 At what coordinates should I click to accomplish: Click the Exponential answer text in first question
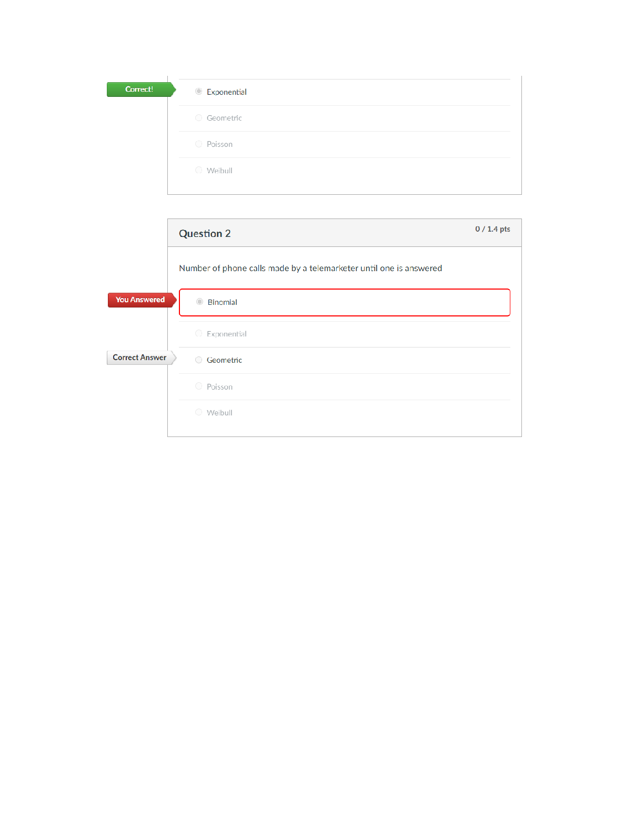227,92
